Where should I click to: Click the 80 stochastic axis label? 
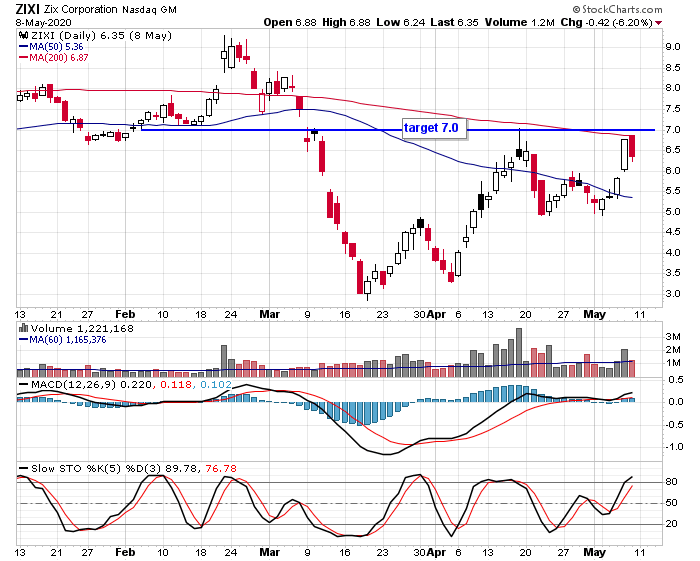tap(672, 482)
